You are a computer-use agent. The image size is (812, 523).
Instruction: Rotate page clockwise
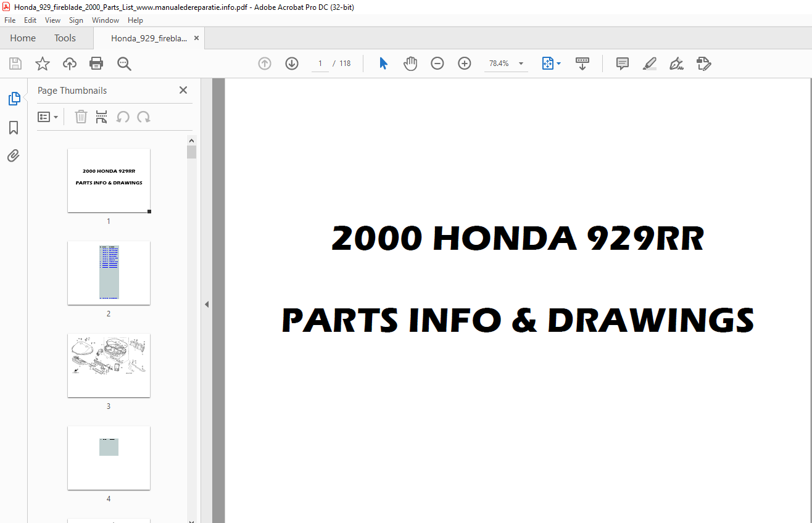[144, 117]
